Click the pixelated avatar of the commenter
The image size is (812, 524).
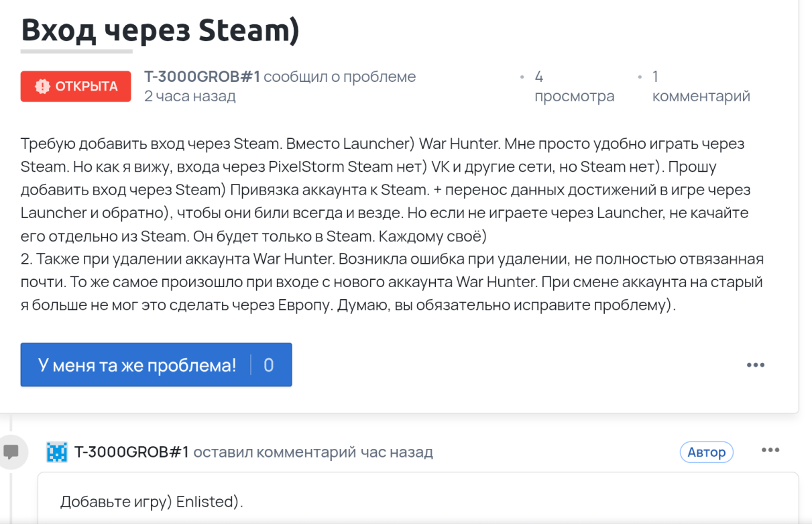click(57, 452)
